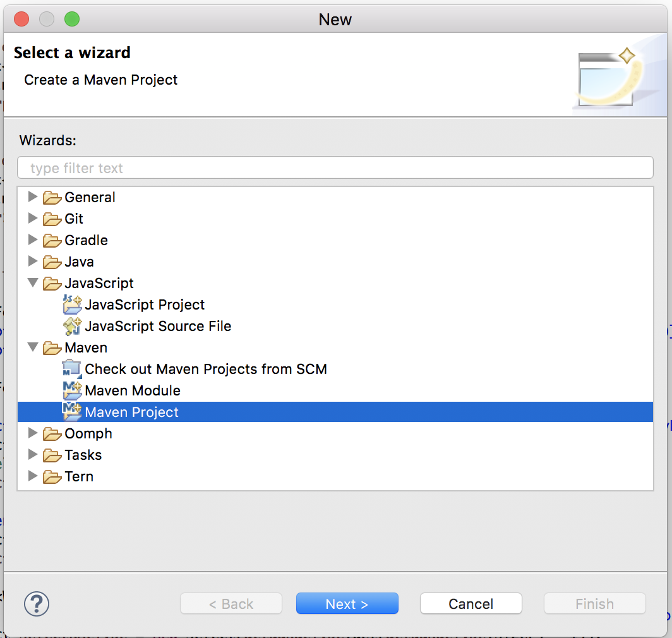Click the Maven Module wizard icon
672x638 pixels.
(x=71, y=390)
